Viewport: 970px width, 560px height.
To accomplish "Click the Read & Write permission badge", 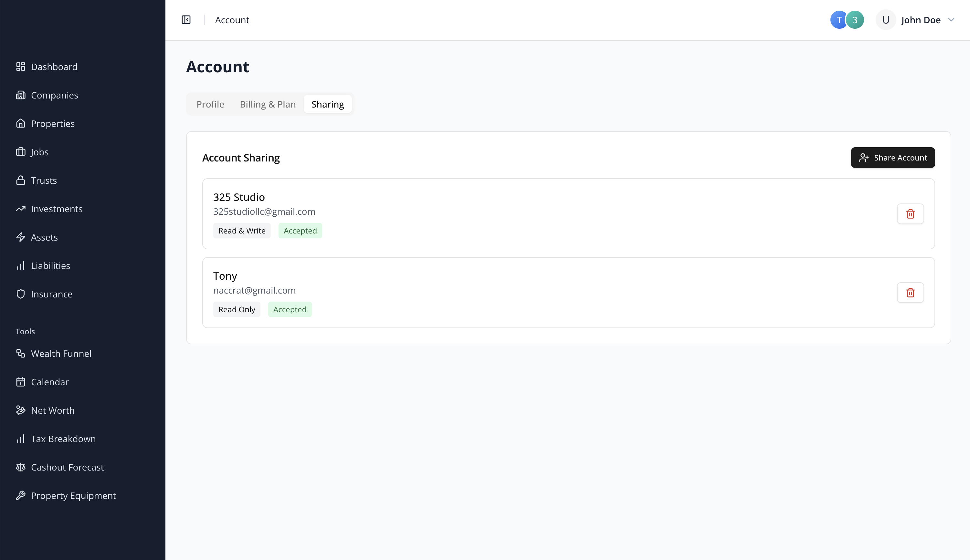I will click(242, 231).
